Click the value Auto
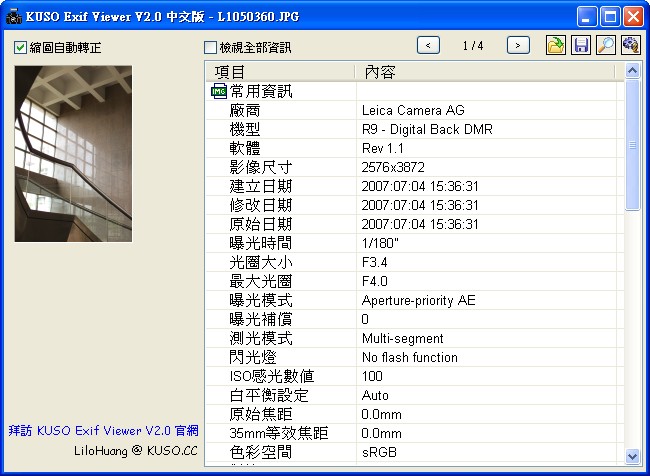 (375, 396)
